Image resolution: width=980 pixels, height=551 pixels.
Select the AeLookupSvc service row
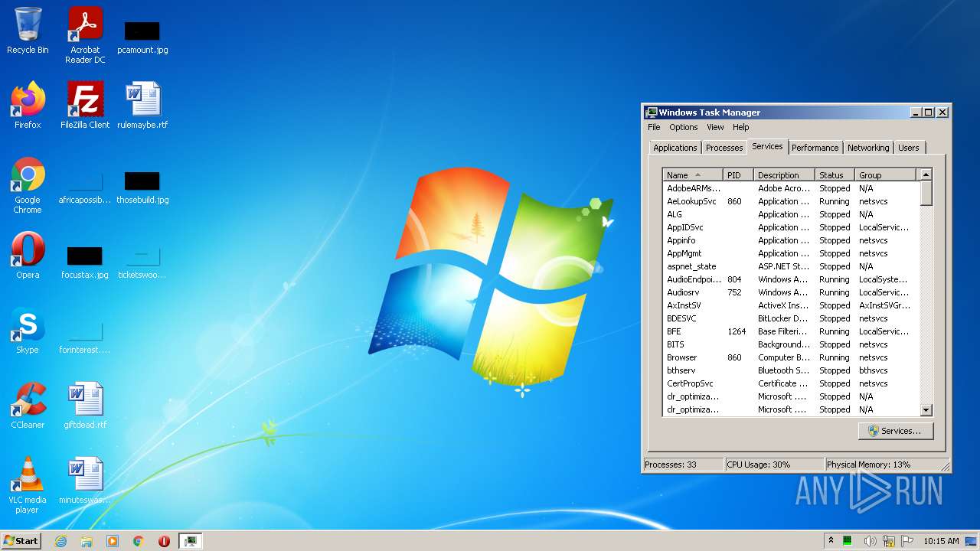pos(791,201)
